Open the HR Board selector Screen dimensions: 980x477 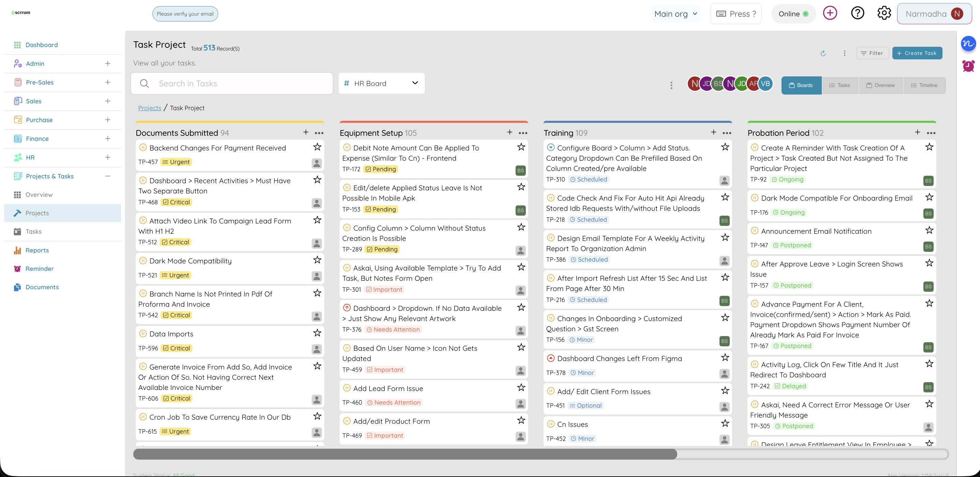[381, 83]
